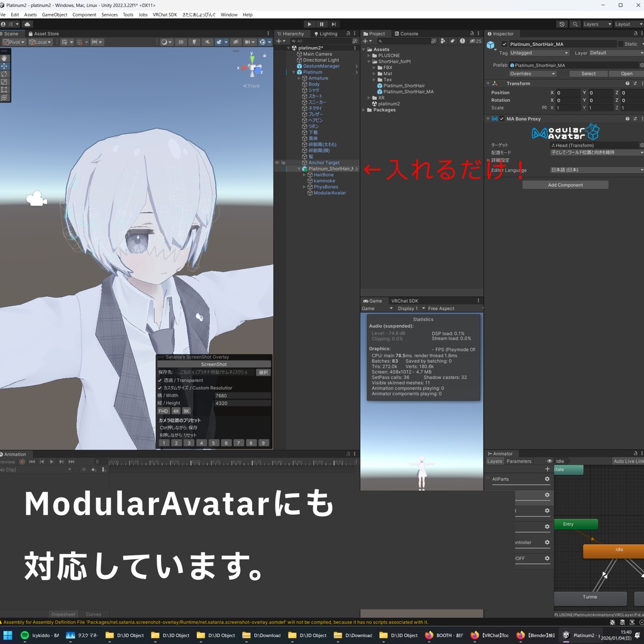Select the Platinum2 Unity icon in the taskbar
This screenshot has width=644, height=644.
click(567, 636)
